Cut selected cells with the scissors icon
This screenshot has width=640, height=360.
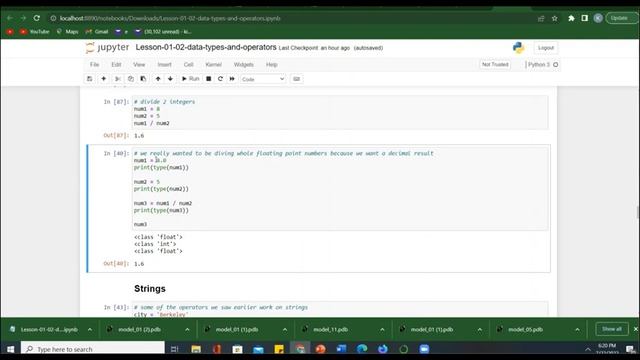pos(118,79)
